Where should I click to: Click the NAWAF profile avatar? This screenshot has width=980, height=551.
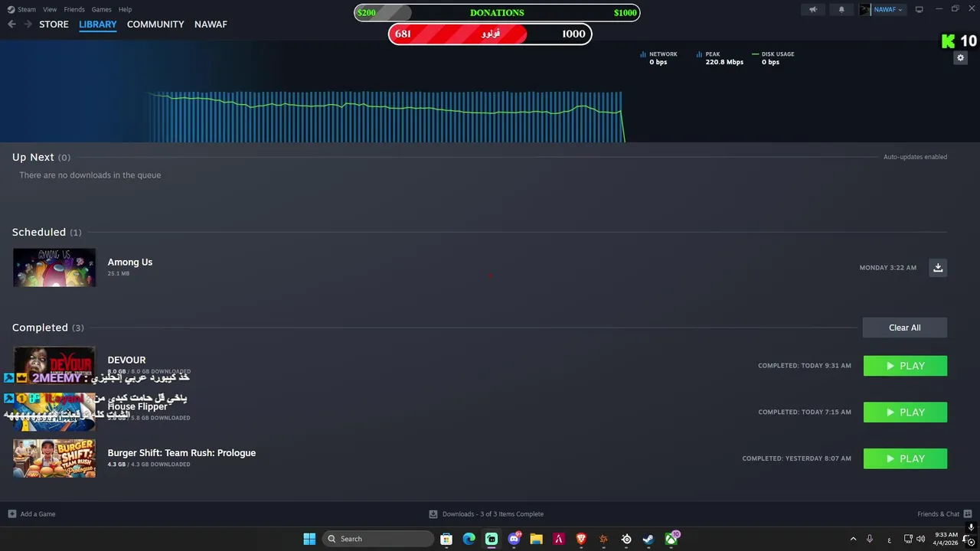(x=865, y=9)
